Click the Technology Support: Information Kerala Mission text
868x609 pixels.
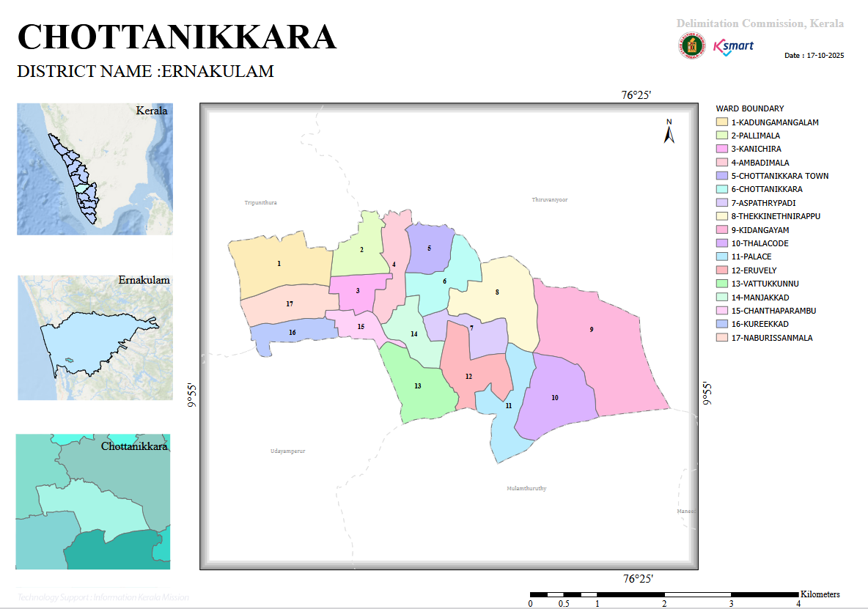click(x=103, y=597)
